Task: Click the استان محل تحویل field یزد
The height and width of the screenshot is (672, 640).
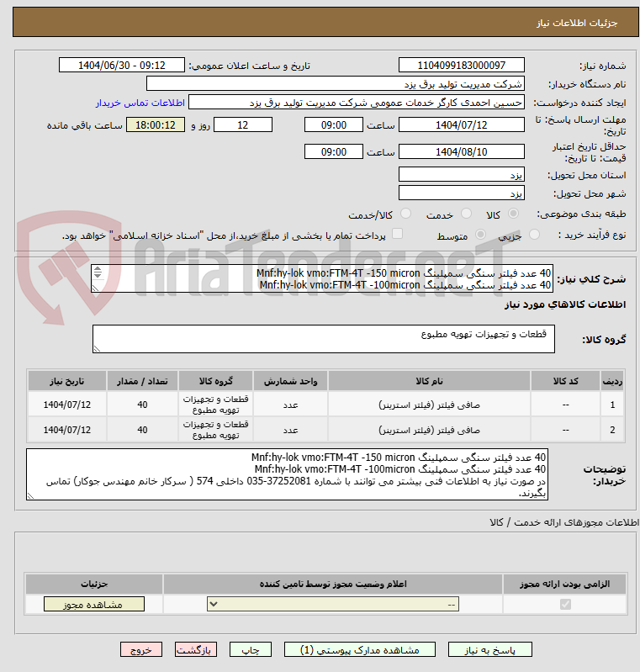Action: point(461,174)
